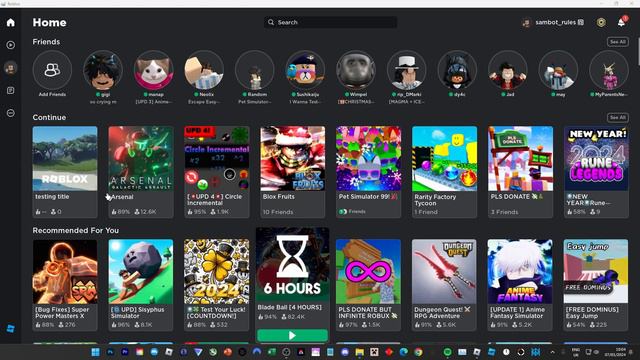Open the testing title game card
This screenshot has height=360, width=640.
(65, 171)
